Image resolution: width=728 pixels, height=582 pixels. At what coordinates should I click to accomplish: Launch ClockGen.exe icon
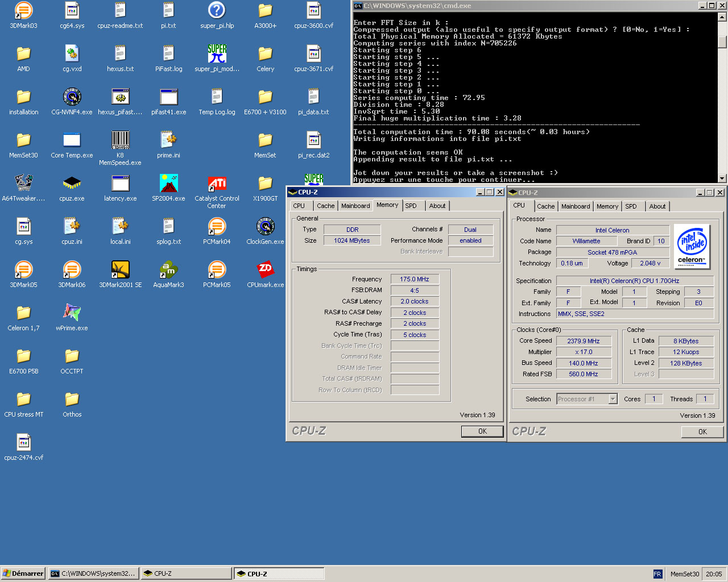[265, 226]
